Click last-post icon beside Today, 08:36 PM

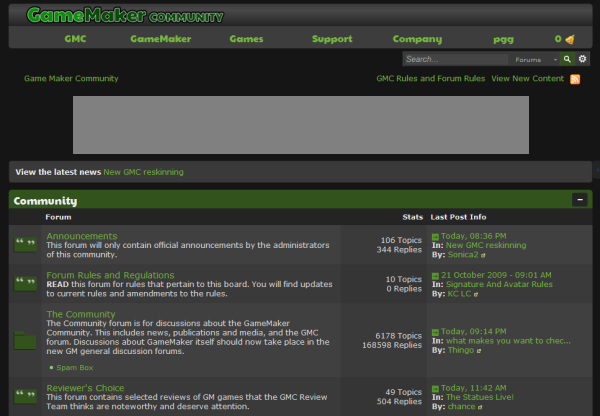point(435,237)
